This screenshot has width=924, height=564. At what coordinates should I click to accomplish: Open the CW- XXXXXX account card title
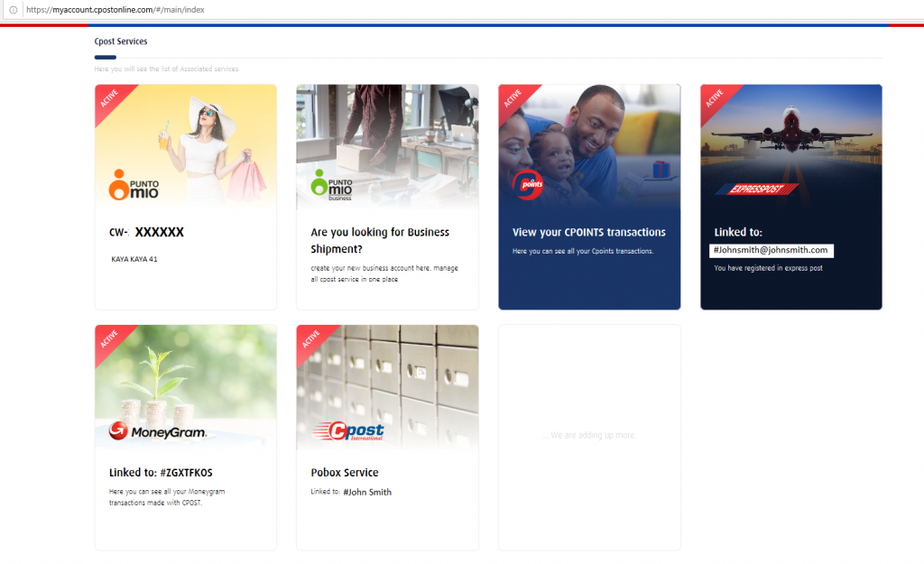(146, 232)
